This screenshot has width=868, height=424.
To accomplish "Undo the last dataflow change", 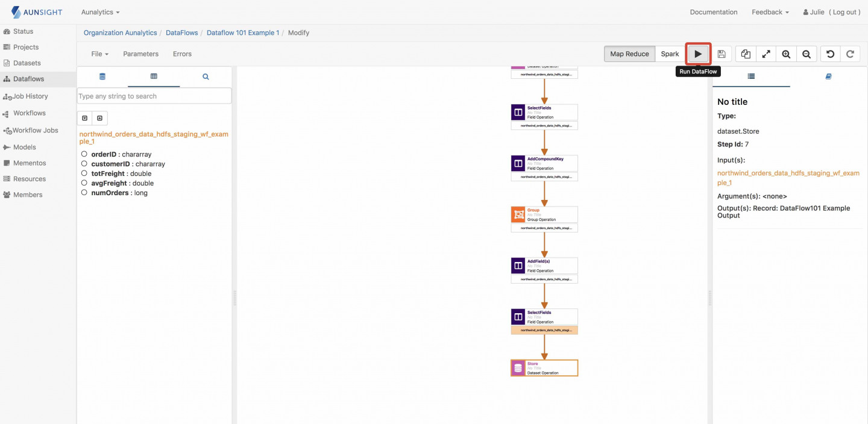I will click(831, 54).
